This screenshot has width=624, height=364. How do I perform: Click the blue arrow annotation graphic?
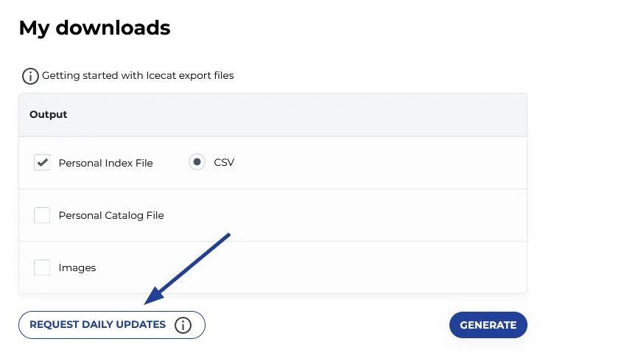[188, 268]
